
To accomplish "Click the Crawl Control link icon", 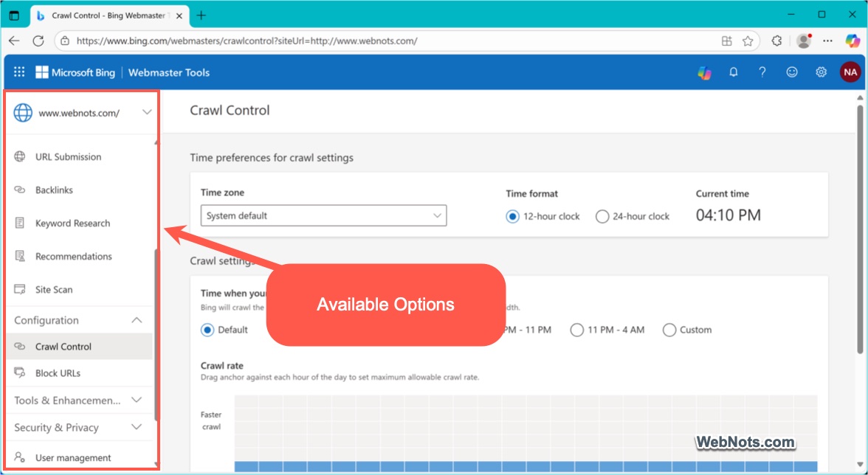I will (20, 346).
